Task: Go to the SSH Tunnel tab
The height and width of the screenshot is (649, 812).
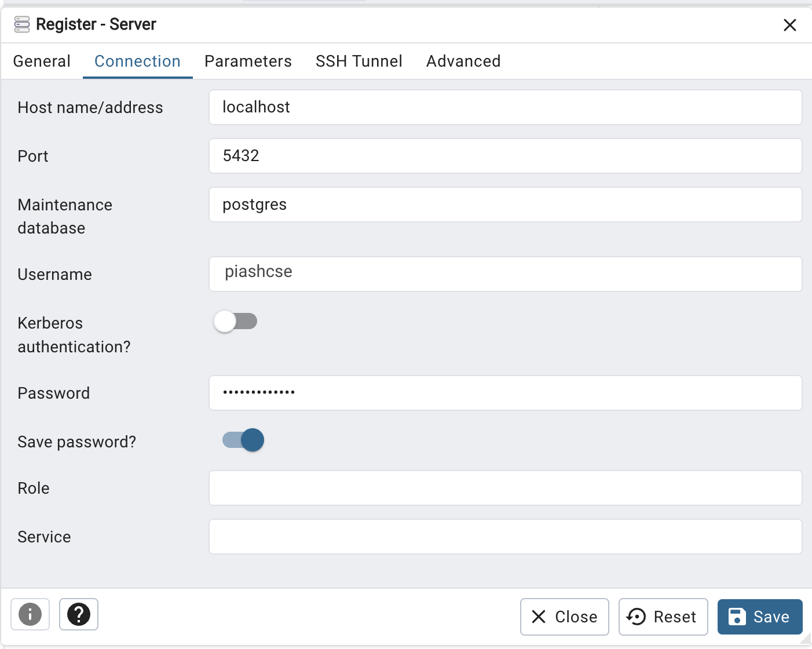Action: (x=359, y=61)
